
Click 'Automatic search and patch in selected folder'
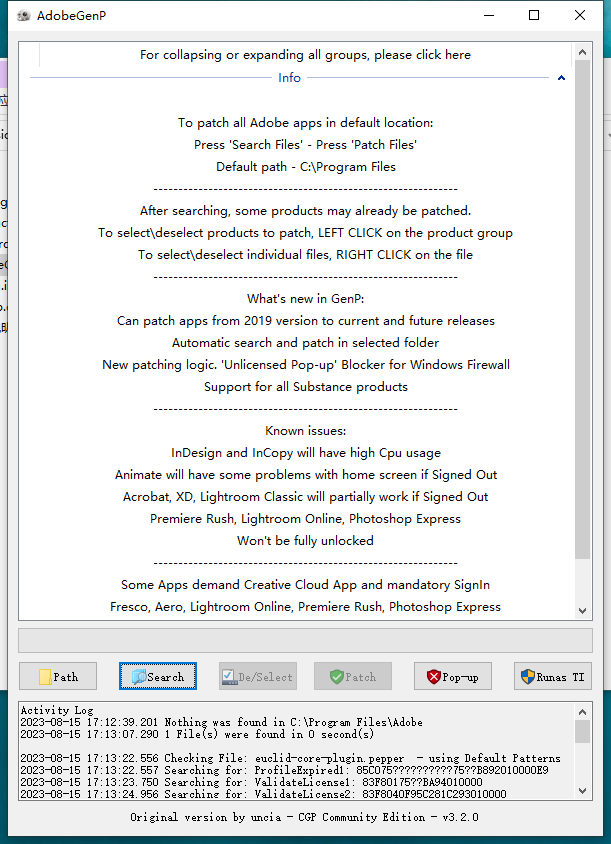coord(305,343)
